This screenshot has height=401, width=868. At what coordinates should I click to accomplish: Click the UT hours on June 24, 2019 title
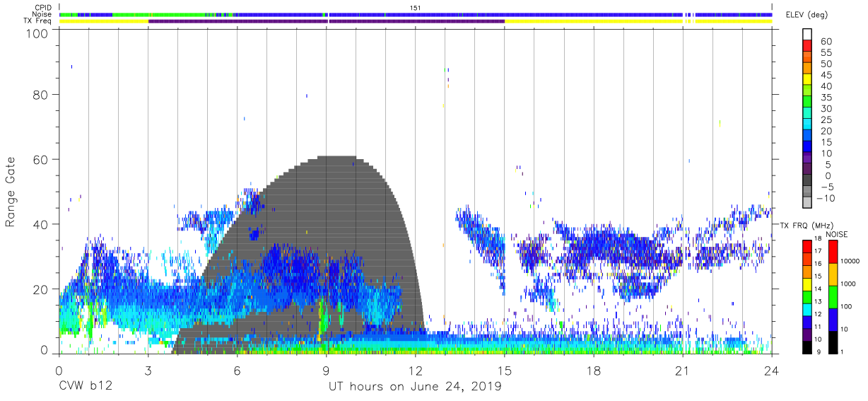click(415, 387)
